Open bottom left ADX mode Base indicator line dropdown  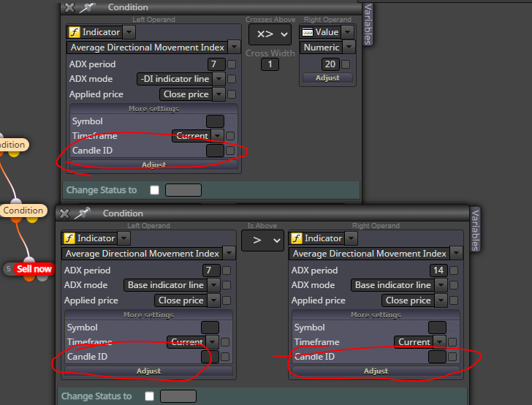pos(213,285)
